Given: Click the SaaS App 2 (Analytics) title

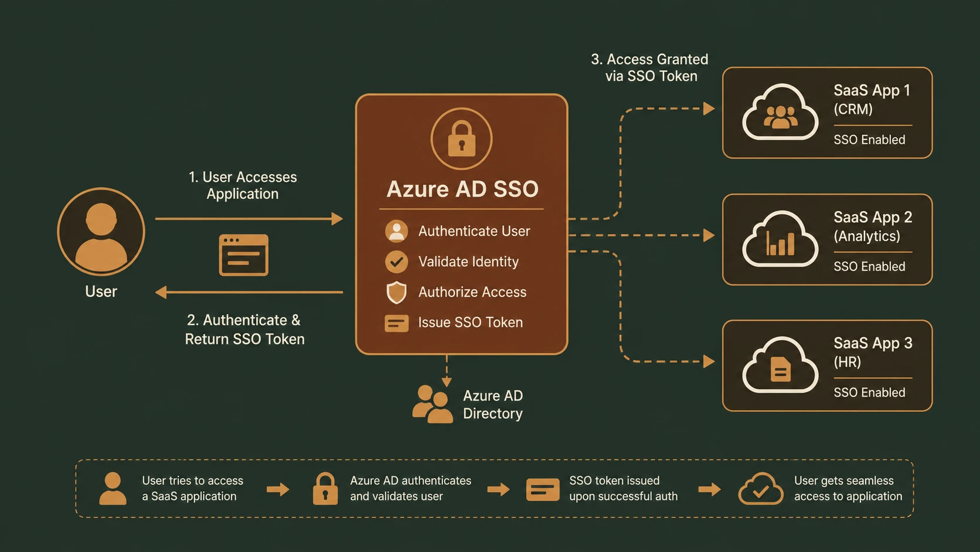Looking at the screenshot, I should [x=873, y=226].
